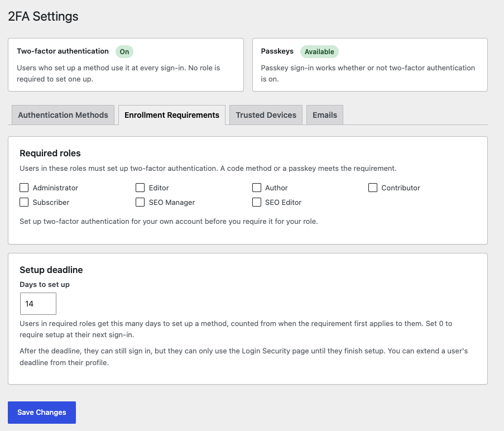This screenshot has width=504, height=431.
Task: Click the sentence 'Users in these roles must set up'
Action: coord(118,169)
